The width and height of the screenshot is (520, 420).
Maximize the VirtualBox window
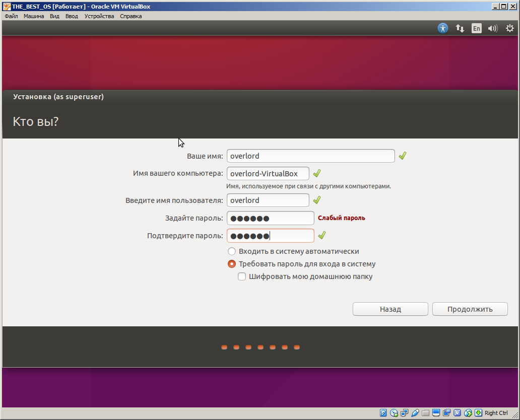pos(504,7)
